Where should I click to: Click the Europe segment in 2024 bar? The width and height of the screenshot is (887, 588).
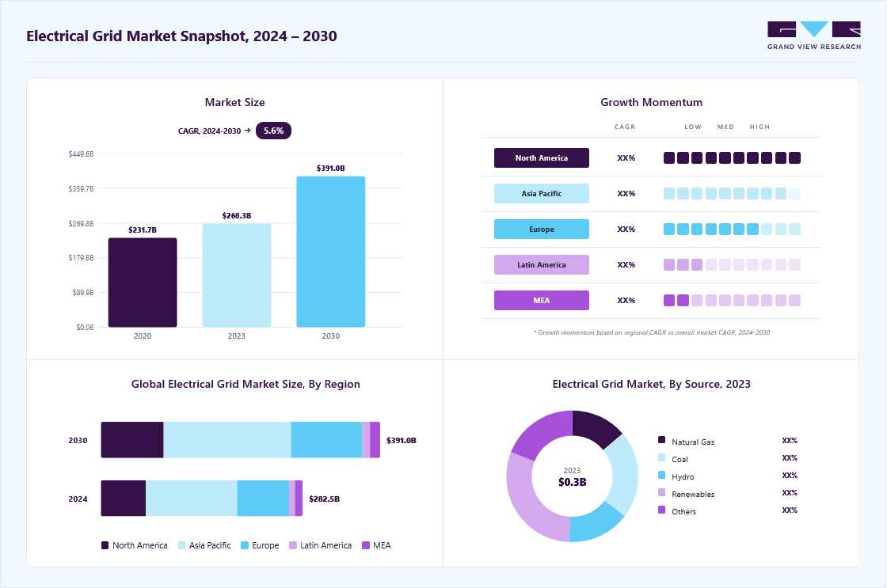[x=263, y=498]
